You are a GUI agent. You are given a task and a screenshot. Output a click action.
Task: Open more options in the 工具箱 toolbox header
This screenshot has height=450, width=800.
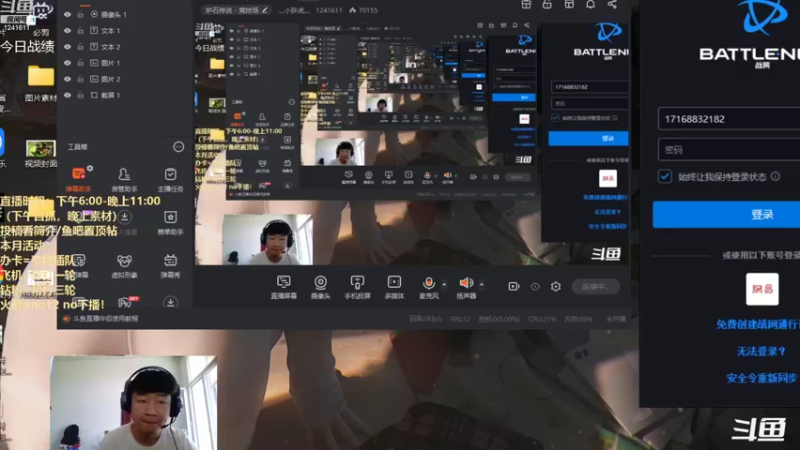(179, 147)
